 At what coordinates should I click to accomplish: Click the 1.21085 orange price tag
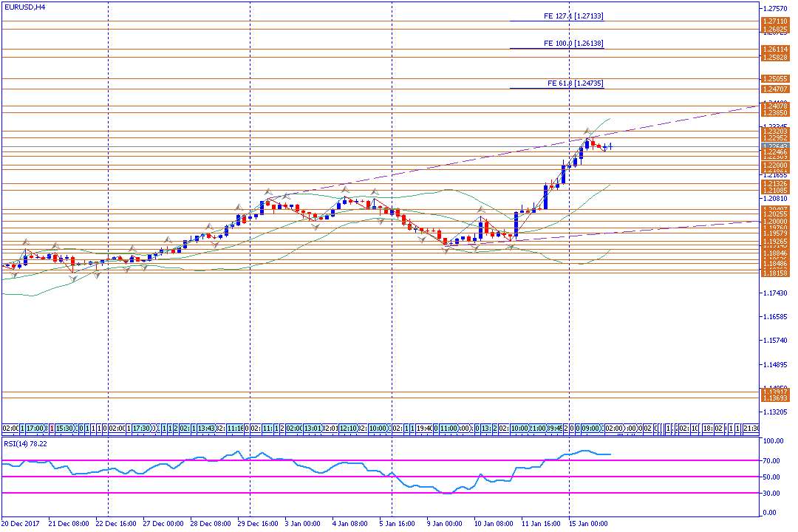coord(775,191)
